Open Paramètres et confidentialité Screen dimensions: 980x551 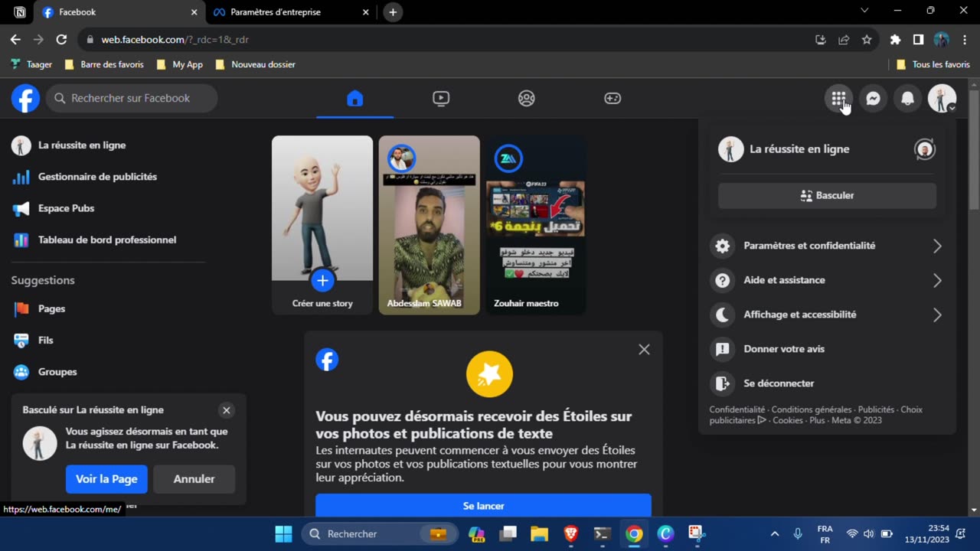(827, 246)
